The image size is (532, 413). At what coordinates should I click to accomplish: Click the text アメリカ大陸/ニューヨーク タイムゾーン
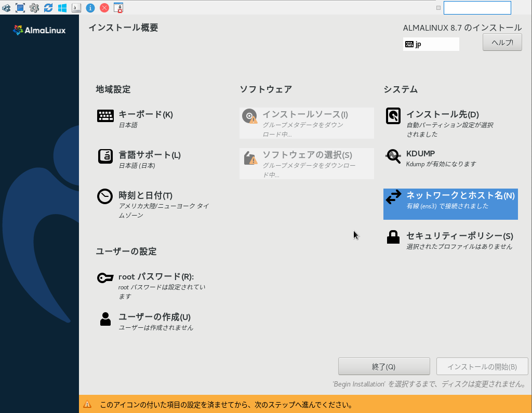click(x=164, y=210)
